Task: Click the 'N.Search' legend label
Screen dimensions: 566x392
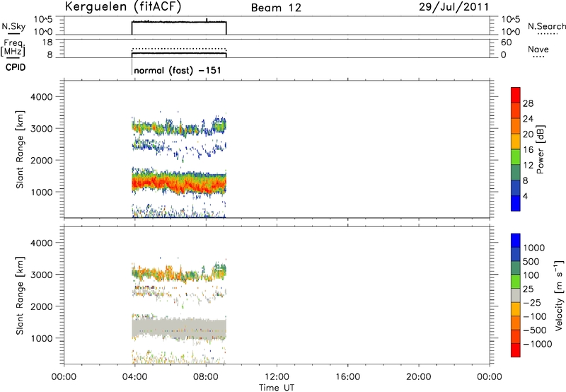Action: [x=547, y=26]
